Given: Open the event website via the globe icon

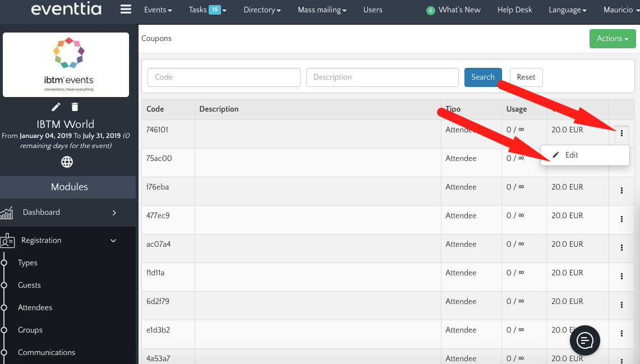Looking at the screenshot, I should pyautogui.click(x=67, y=162).
